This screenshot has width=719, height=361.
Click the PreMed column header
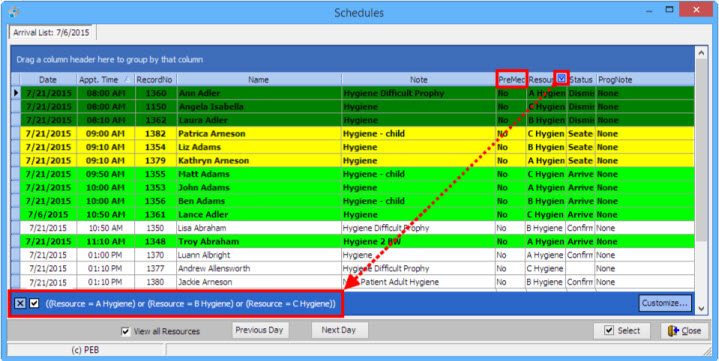pos(511,80)
